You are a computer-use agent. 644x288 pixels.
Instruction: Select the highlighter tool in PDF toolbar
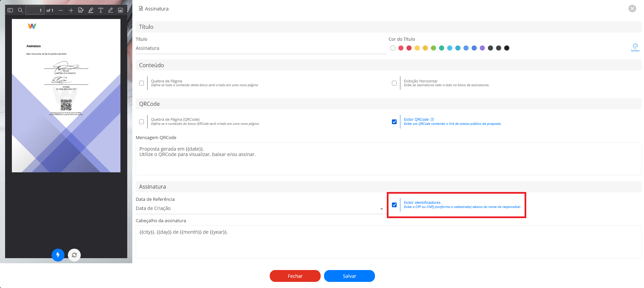click(x=91, y=10)
